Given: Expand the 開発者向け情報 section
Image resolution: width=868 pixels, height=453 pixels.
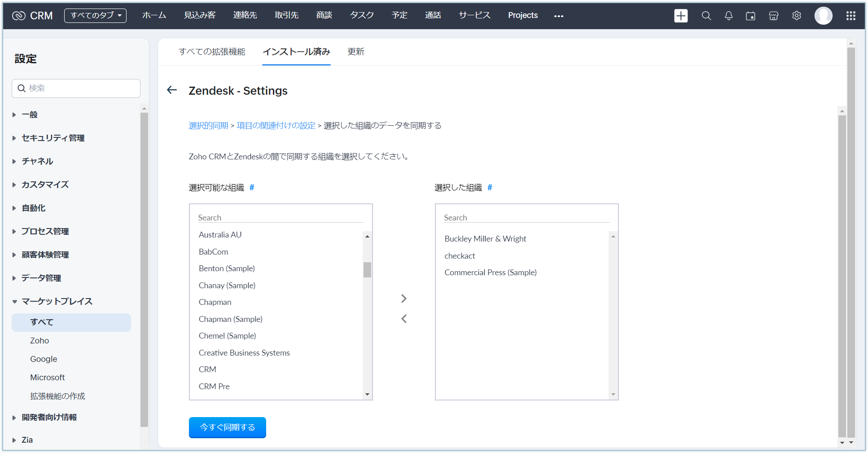Looking at the screenshot, I should (49, 417).
